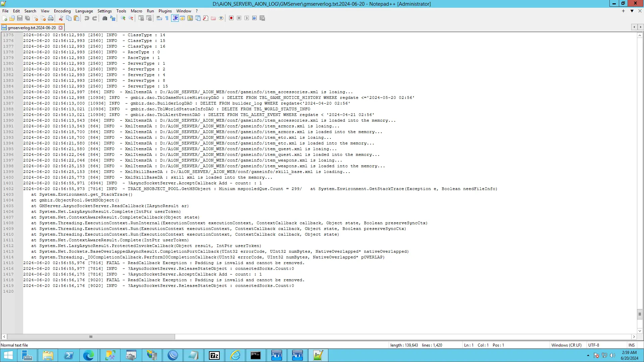Open the Search menu

click(x=30, y=11)
